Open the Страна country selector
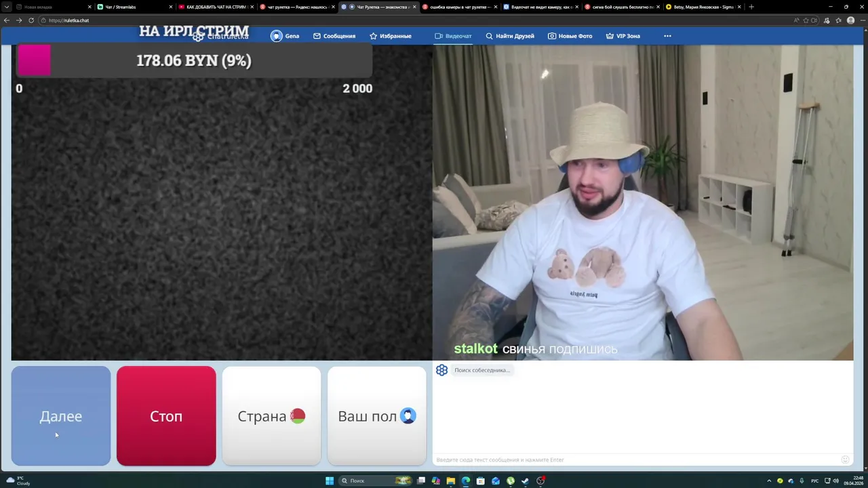 point(271,416)
